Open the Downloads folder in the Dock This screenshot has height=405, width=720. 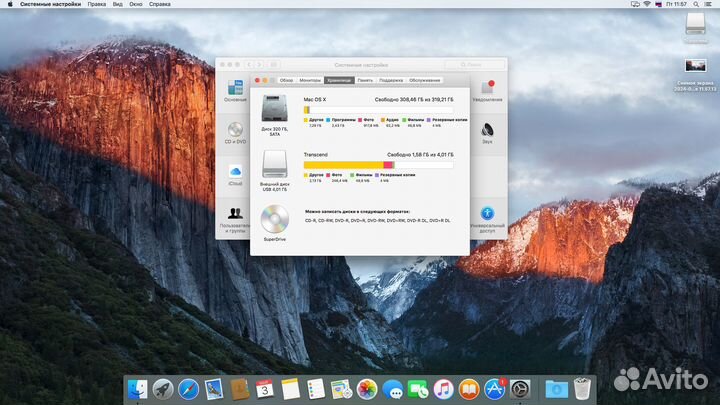tap(557, 389)
